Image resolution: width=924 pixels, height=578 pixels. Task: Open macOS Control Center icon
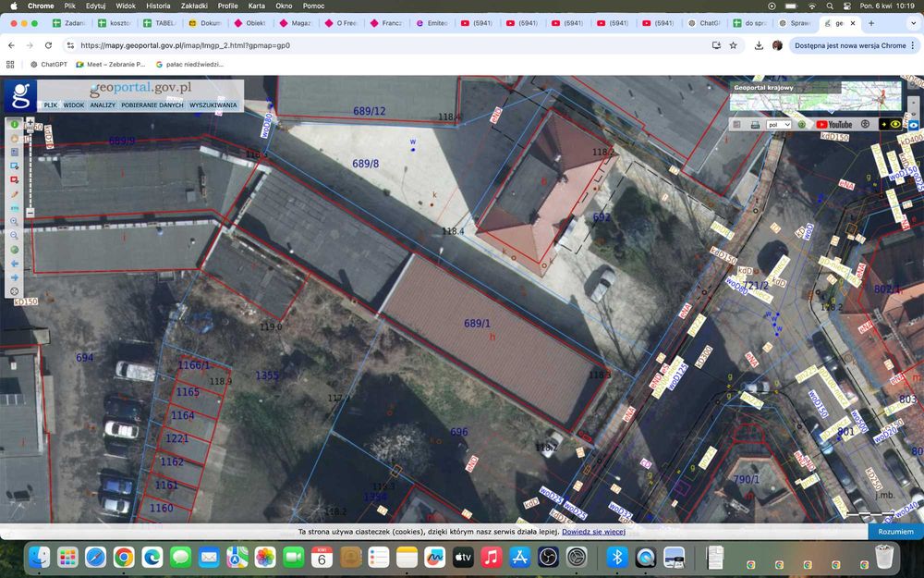(x=847, y=6)
